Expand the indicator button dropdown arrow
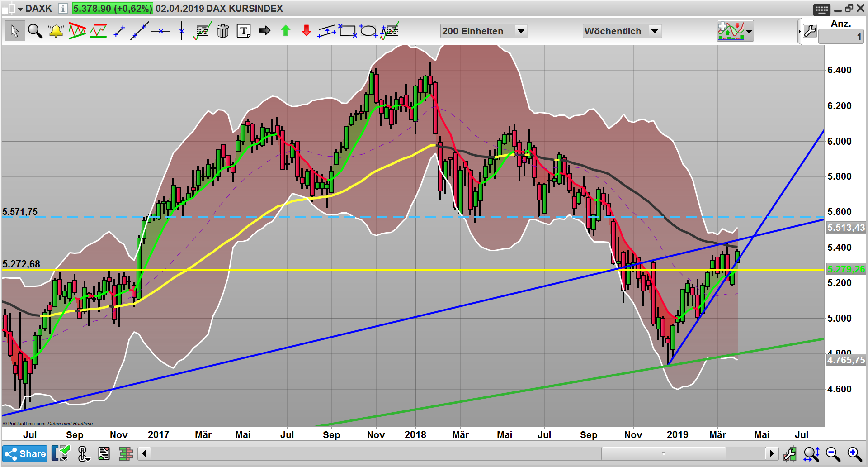 coord(750,32)
